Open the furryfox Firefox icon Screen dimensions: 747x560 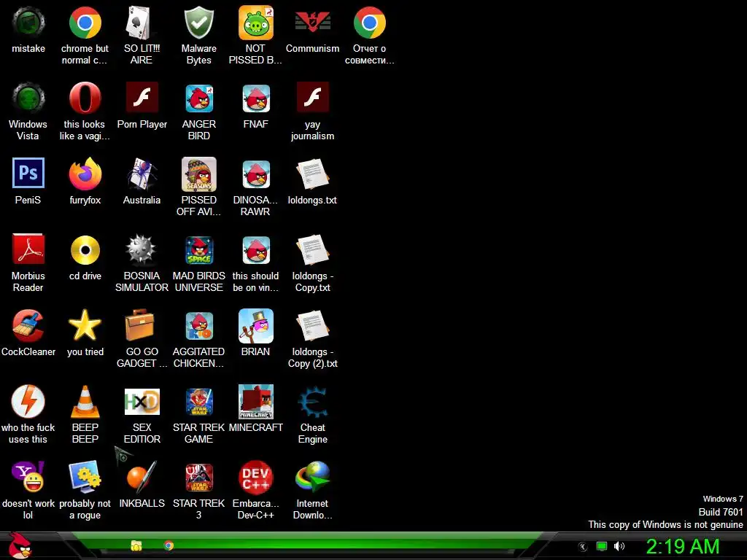point(85,174)
